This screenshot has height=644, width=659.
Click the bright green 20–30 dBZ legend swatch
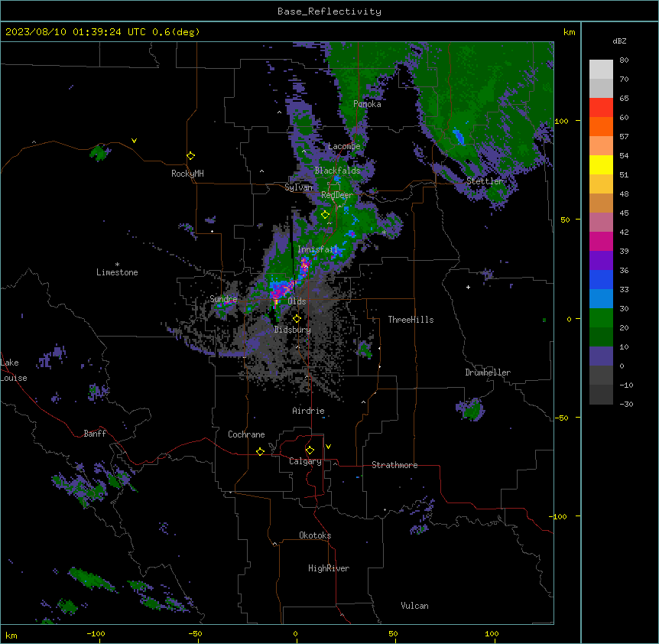(x=601, y=318)
